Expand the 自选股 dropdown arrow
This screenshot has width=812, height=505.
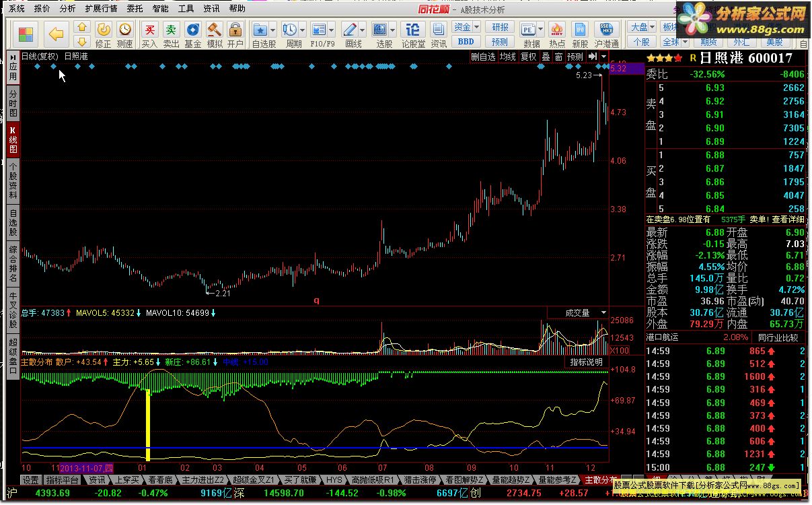pyautogui.click(x=272, y=30)
